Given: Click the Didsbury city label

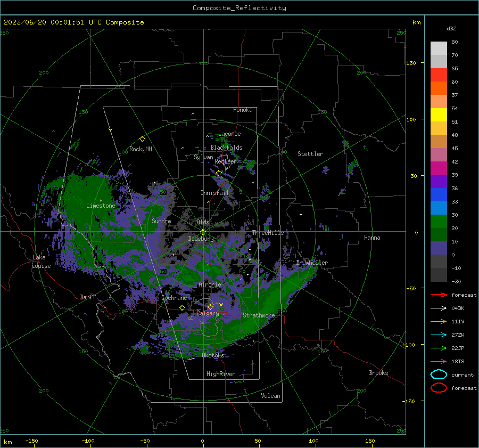Looking at the screenshot, I should tap(201, 239).
